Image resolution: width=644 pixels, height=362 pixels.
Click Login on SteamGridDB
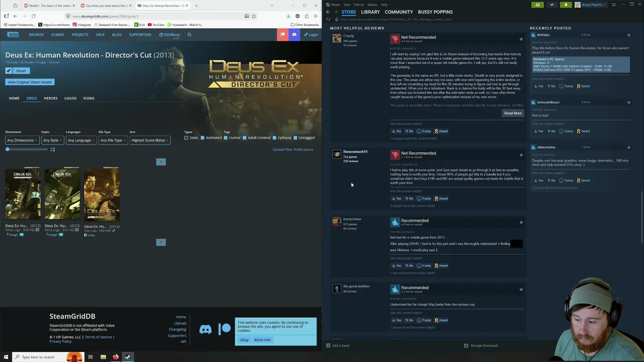coord(311,35)
